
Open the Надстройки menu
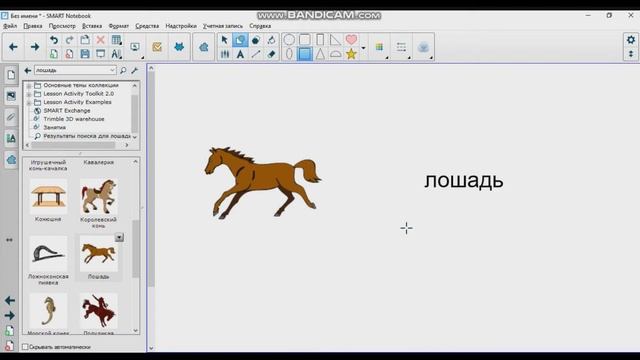(x=181, y=26)
